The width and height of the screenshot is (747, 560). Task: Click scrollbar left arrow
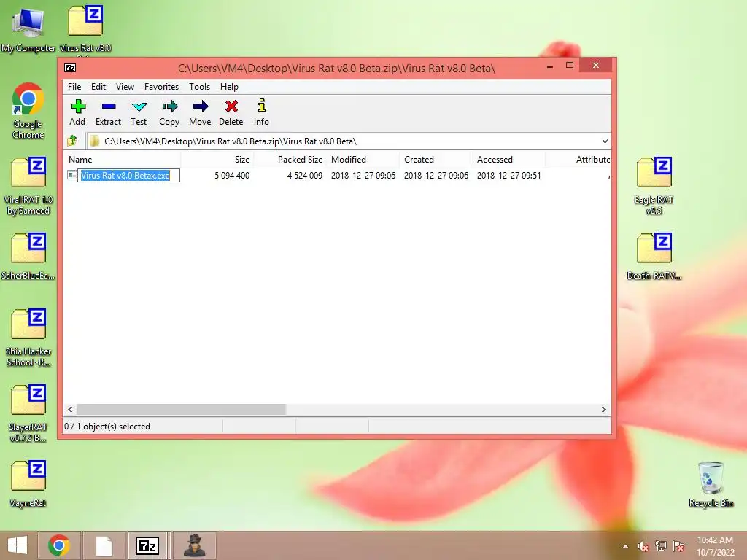pyautogui.click(x=71, y=409)
